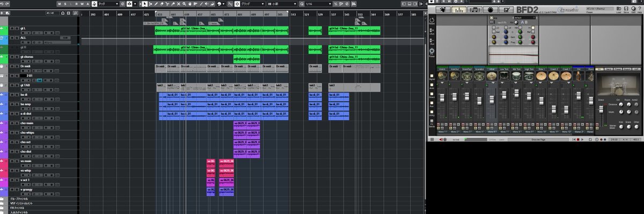Toggle BFD2 Direct view checkbox
The width and height of the screenshot is (644, 214).
pyautogui.click(x=432, y=94)
